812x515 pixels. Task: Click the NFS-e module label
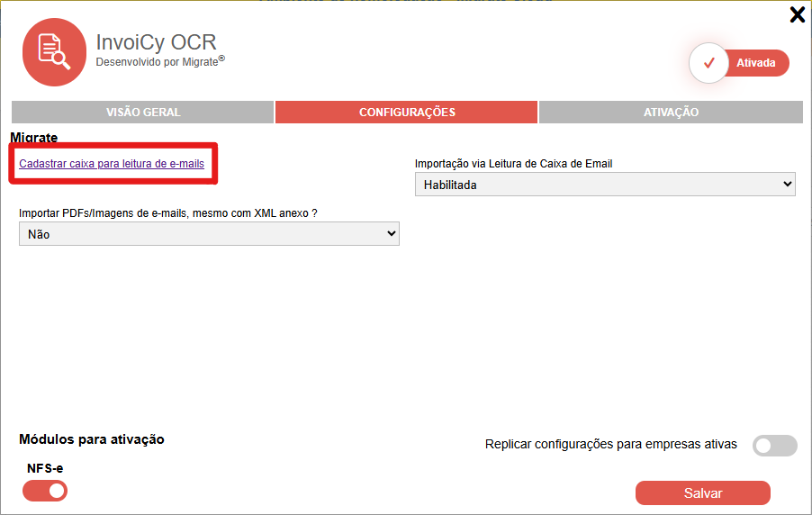(x=45, y=468)
